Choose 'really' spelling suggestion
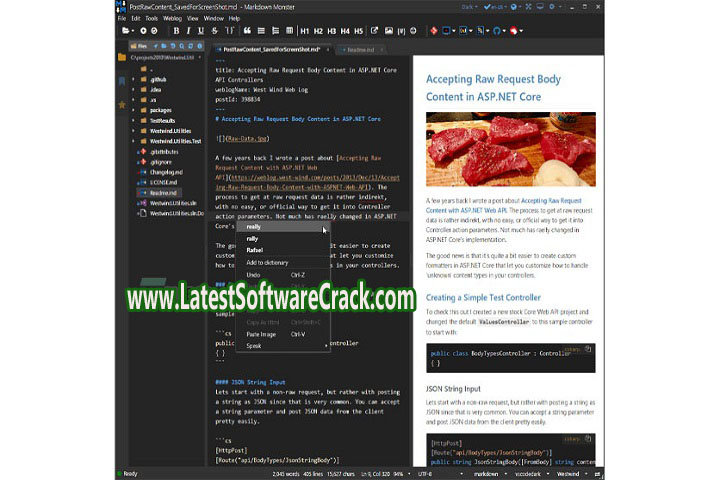Screen dimensions: 720x480 (254, 227)
